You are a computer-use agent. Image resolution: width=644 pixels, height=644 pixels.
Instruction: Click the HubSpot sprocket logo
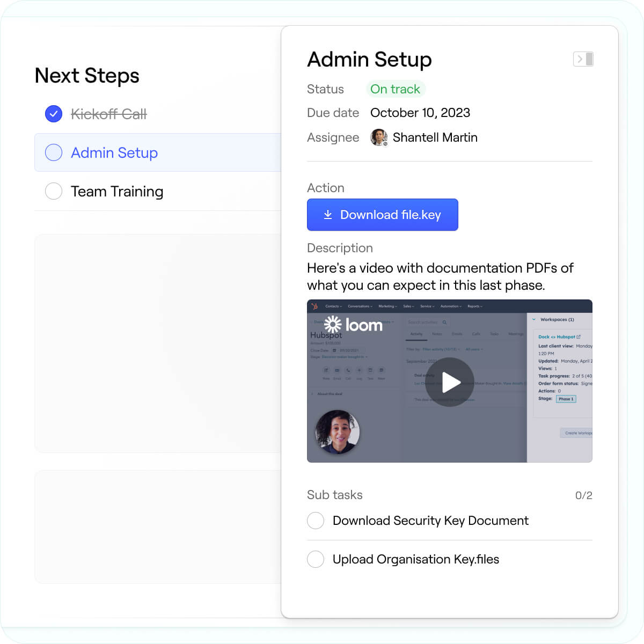click(315, 306)
